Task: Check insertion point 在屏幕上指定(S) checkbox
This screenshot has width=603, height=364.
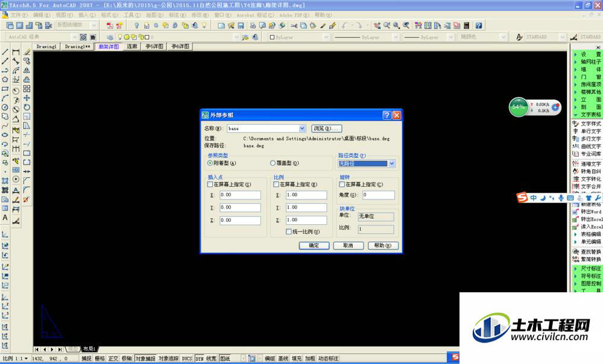Action: click(x=210, y=184)
